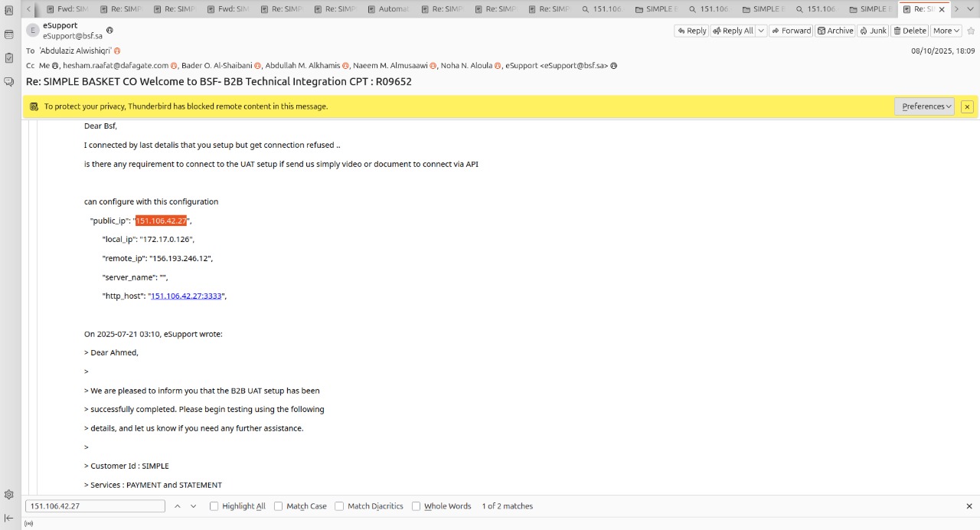Image resolution: width=980 pixels, height=530 pixels.
Task: Open Thunderbird settings gear icon
Action: [x=9, y=495]
